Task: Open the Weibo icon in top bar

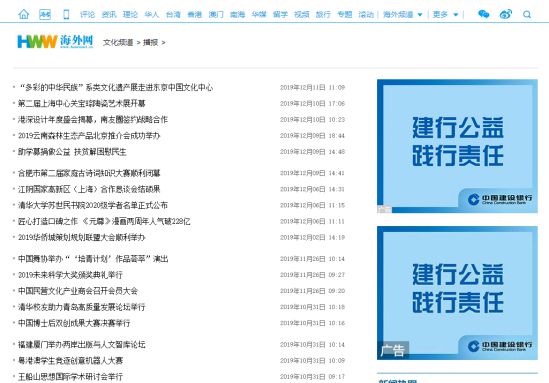Action: [x=506, y=14]
